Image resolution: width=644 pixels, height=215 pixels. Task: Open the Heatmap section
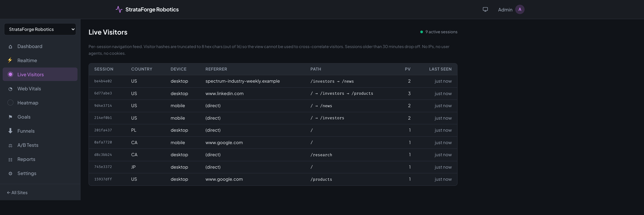[x=40, y=103]
